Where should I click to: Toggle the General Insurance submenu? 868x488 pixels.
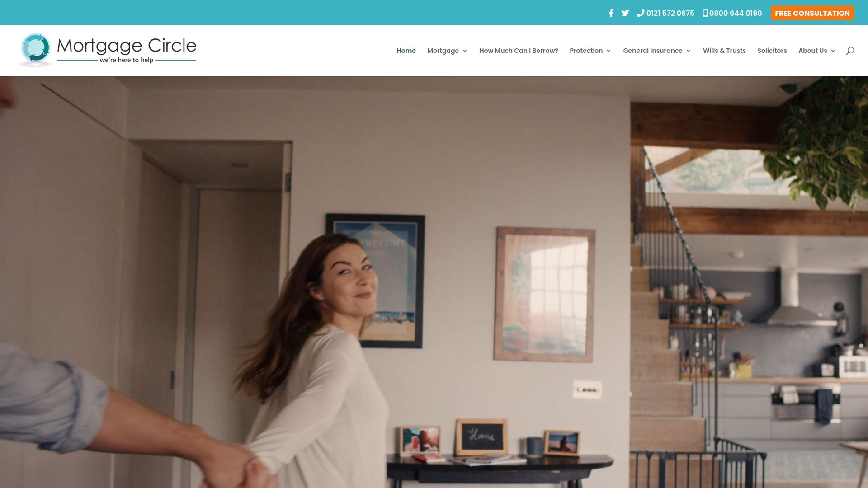pyautogui.click(x=689, y=50)
